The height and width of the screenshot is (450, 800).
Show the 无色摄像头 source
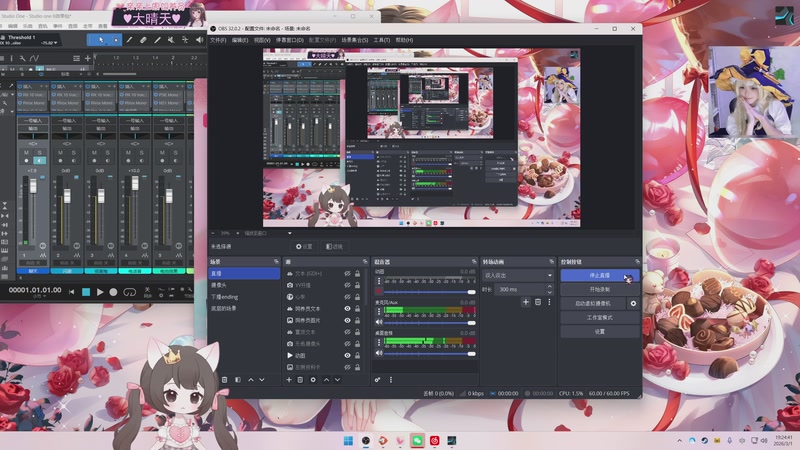pyautogui.click(x=347, y=344)
